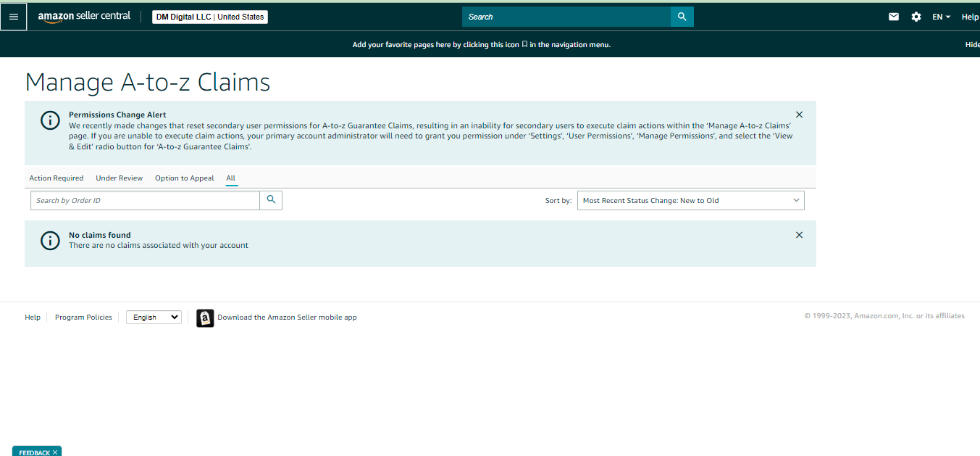
Task: Click the Amazon Seller app icon
Action: (x=205, y=318)
